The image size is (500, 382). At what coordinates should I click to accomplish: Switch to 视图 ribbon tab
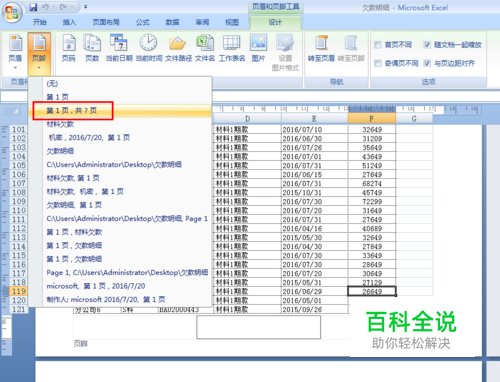coord(232,22)
